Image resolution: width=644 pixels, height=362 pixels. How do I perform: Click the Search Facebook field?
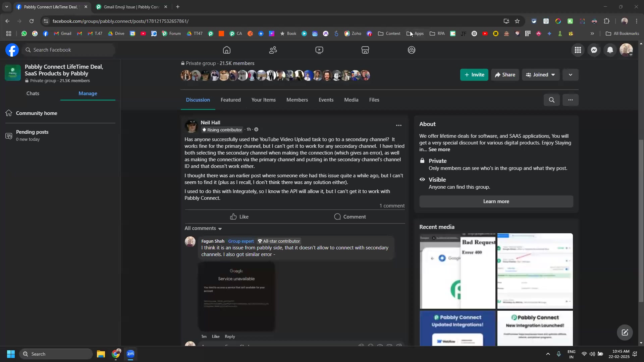pos(68,50)
